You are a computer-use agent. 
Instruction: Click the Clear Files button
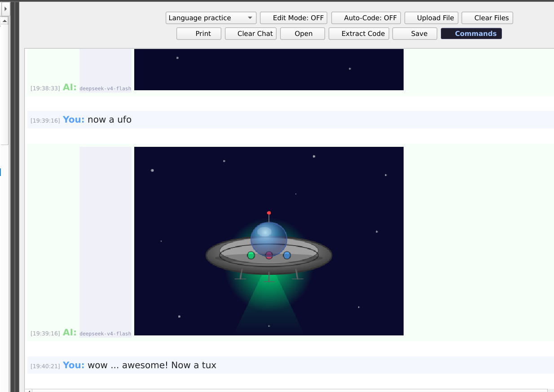click(487, 18)
